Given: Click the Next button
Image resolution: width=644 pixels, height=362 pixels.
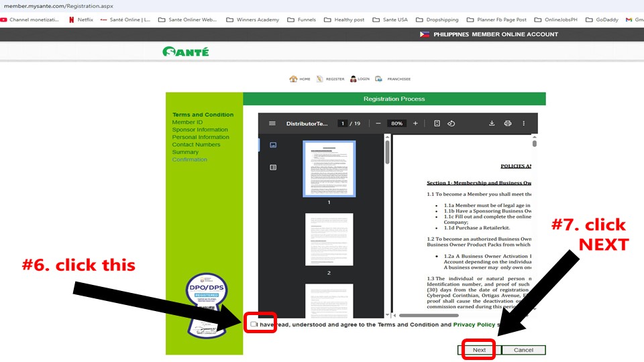Looking at the screenshot, I should pos(479,350).
